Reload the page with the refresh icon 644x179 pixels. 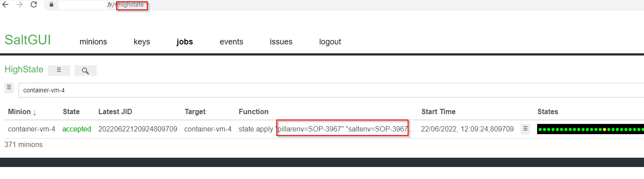point(34,4)
